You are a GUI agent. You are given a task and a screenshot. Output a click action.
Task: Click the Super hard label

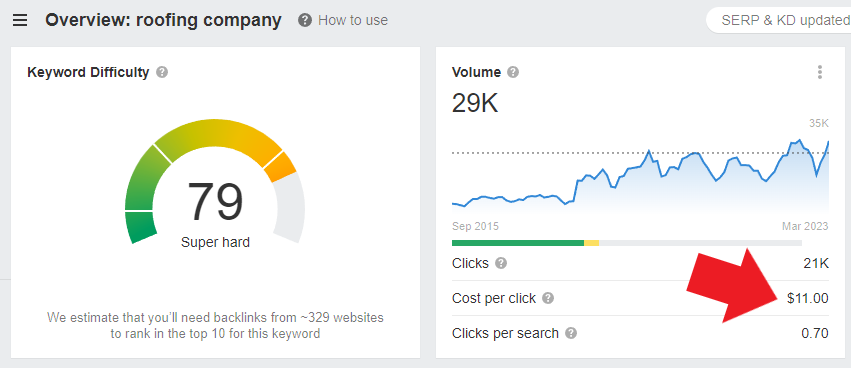tap(215, 242)
